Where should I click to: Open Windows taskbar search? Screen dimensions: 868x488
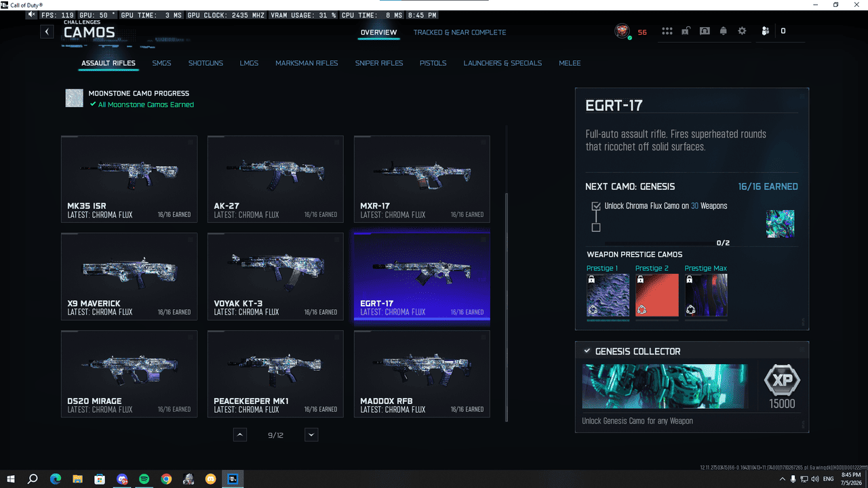point(33,479)
